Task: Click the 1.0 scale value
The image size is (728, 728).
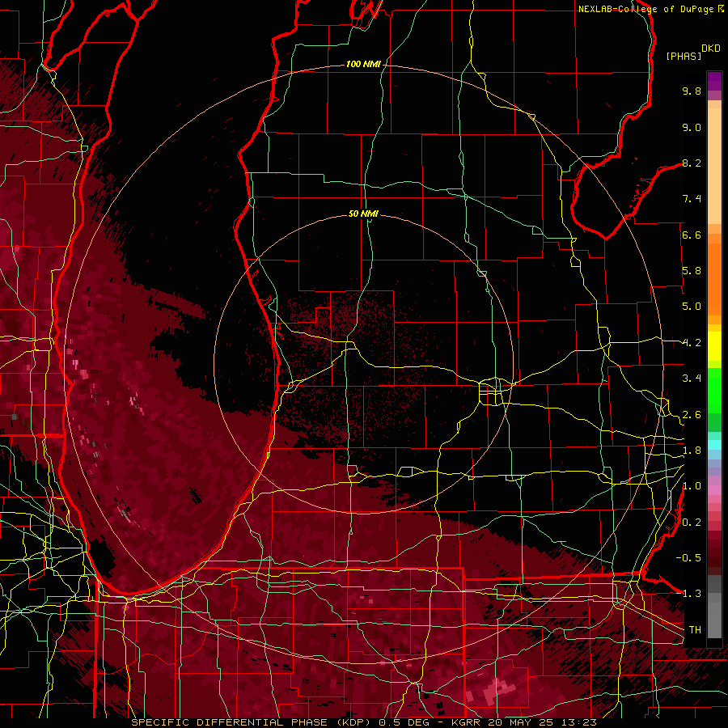Action: pos(692,486)
